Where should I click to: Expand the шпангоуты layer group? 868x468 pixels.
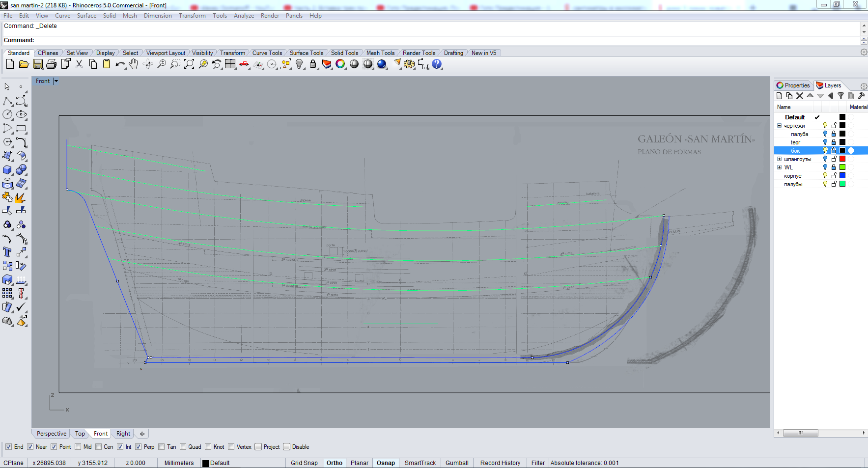(779, 159)
